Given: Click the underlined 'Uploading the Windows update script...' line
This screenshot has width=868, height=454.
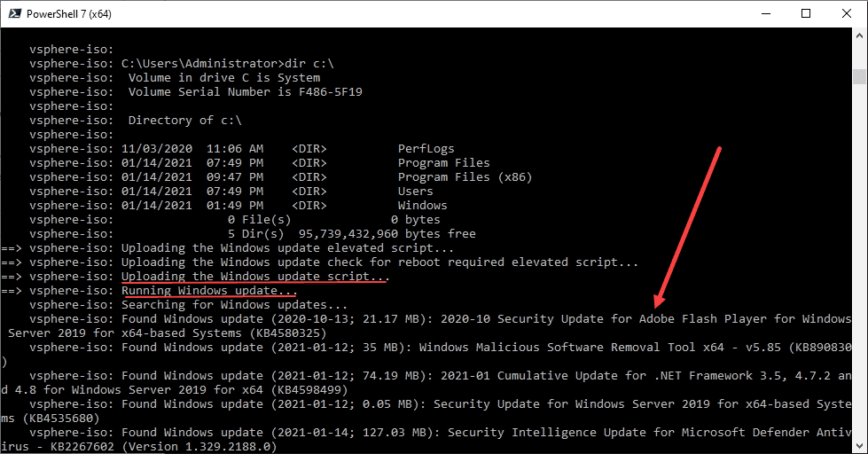Looking at the screenshot, I should click(x=255, y=277).
